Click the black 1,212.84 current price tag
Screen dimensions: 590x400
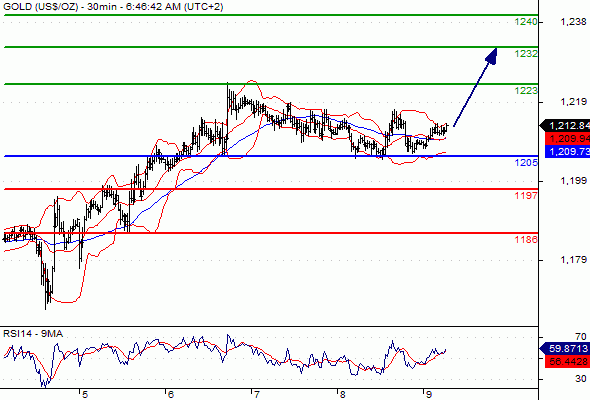point(566,125)
